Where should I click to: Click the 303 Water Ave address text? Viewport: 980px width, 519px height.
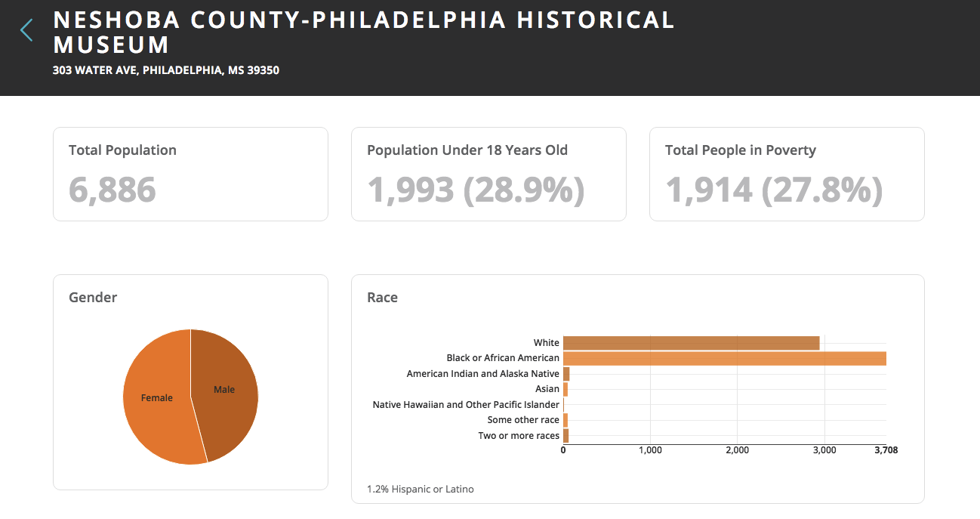pyautogui.click(x=166, y=70)
